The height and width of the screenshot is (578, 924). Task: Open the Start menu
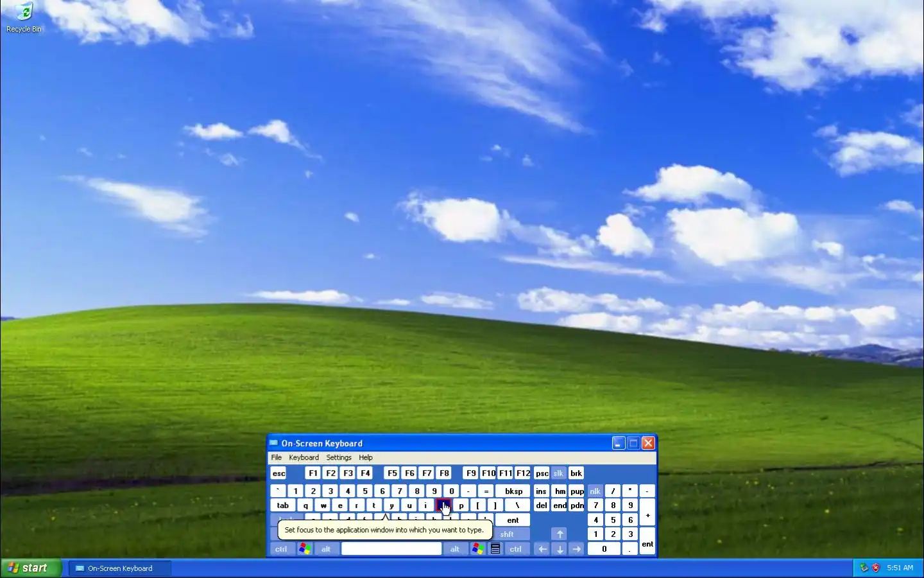pyautogui.click(x=31, y=568)
